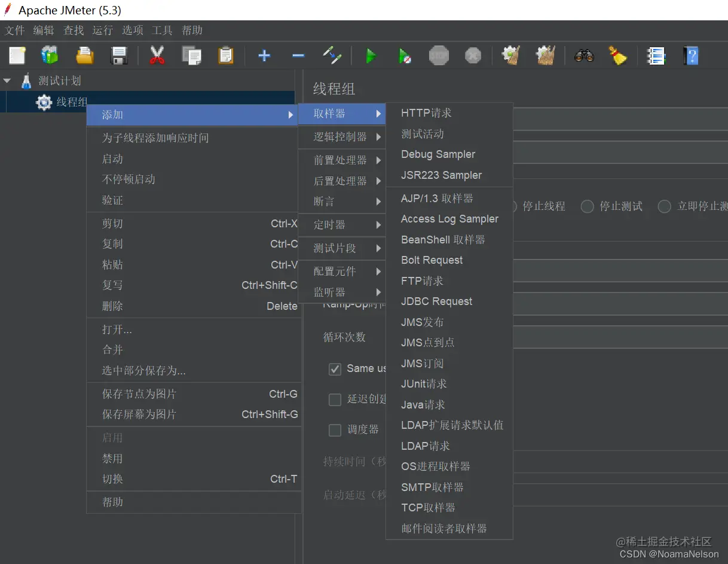The width and height of the screenshot is (728, 564).
Task: Expand all nodes with the plus icon
Action: click(264, 55)
